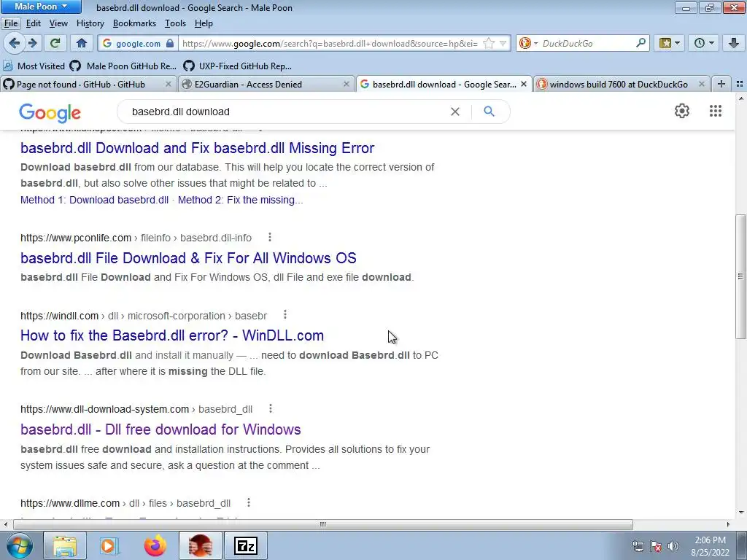Open basebrd.dll - Dll free download link
This screenshot has width=747, height=560.
coord(160,429)
